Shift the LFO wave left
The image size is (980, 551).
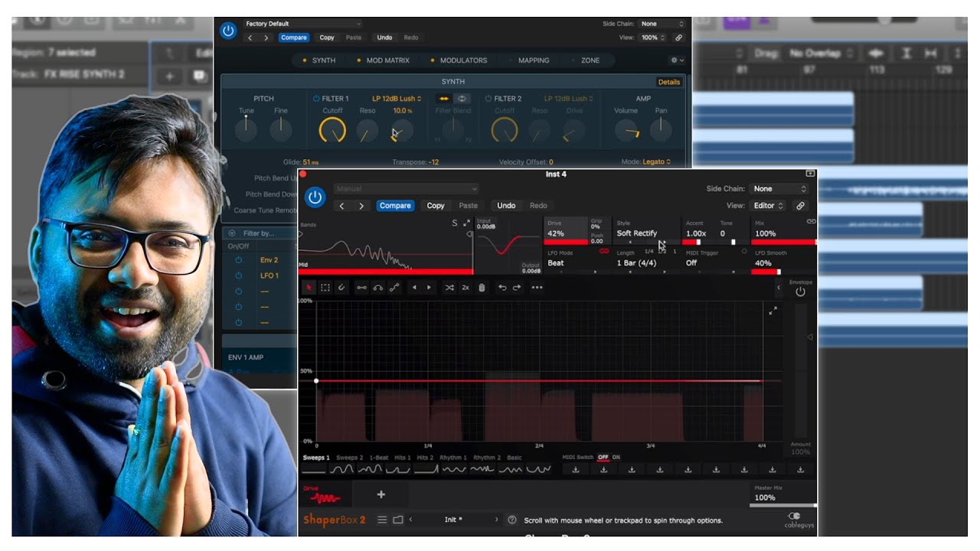point(414,288)
